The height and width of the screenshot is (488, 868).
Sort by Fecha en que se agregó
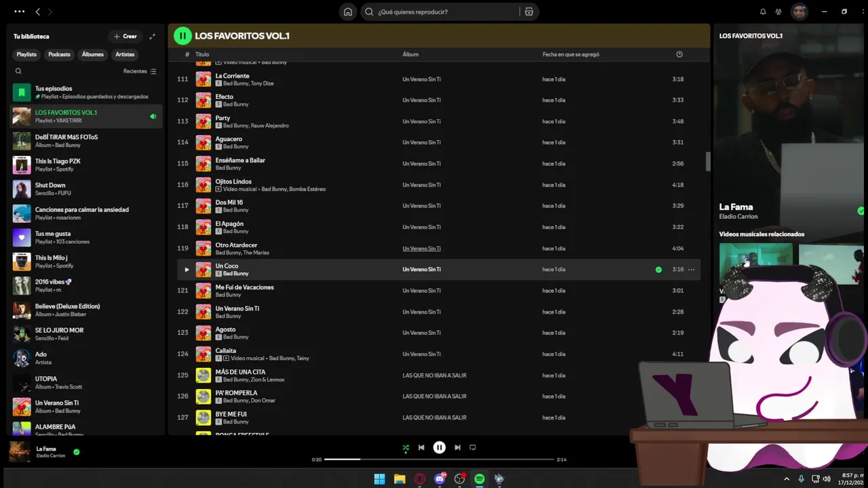click(x=571, y=54)
